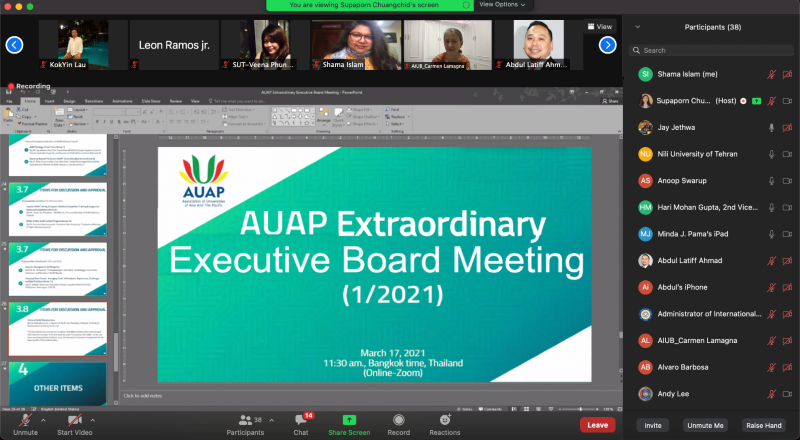This screenshot has width=800, height=440.
Task: Toggle Minda J. Pama's iPad microphone icon
Action: tap(771, 233)
